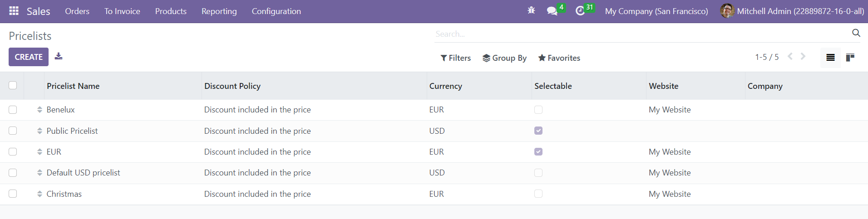Check the Christmas row checkbox
The image size is (868, 219).
[x=13, y=194]
